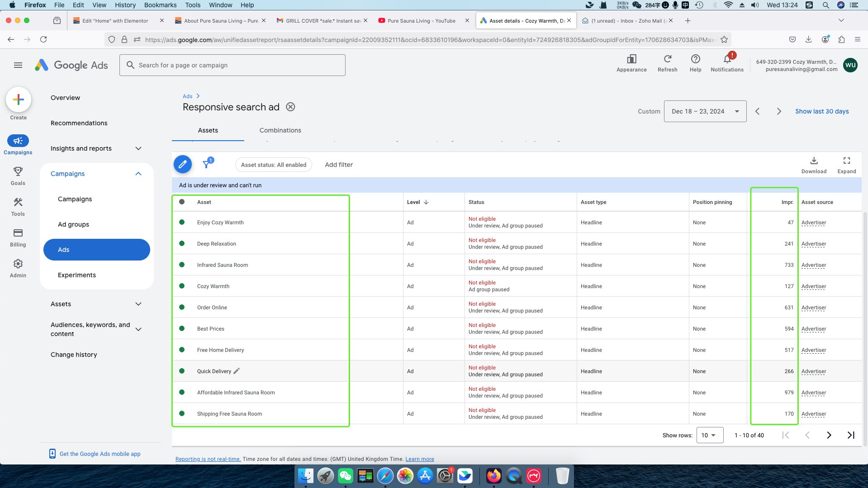This screenshot has width=868, height=488.
Task: Click the campaign search field
Action: [232, 65]
